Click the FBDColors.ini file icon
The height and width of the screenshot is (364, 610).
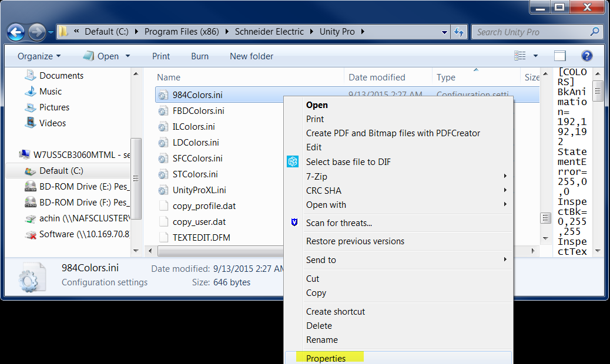coord(163,111)
